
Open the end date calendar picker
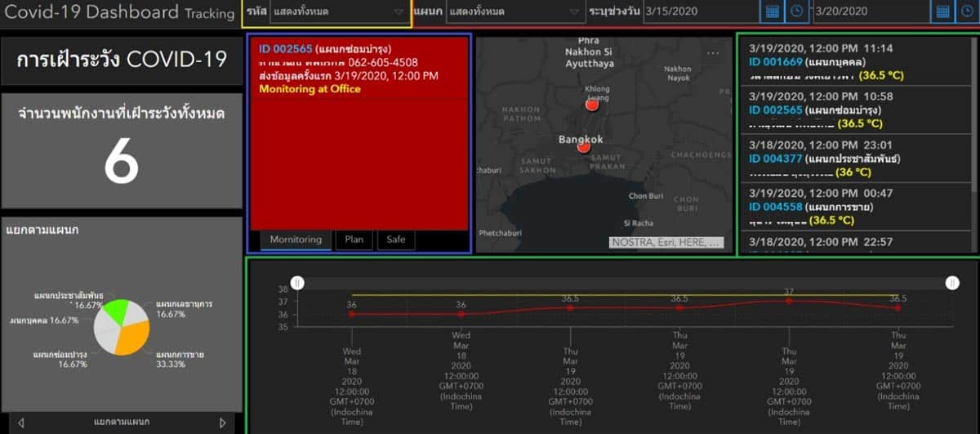coord(942,11)
